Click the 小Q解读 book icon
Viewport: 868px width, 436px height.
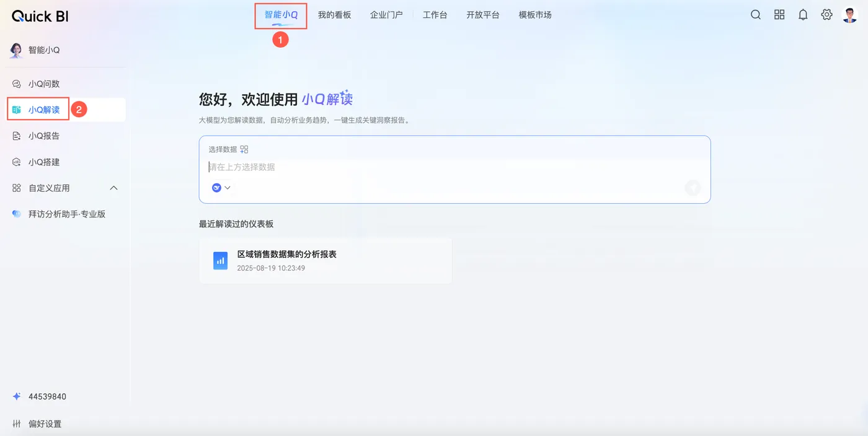click(x=17, y=110)
